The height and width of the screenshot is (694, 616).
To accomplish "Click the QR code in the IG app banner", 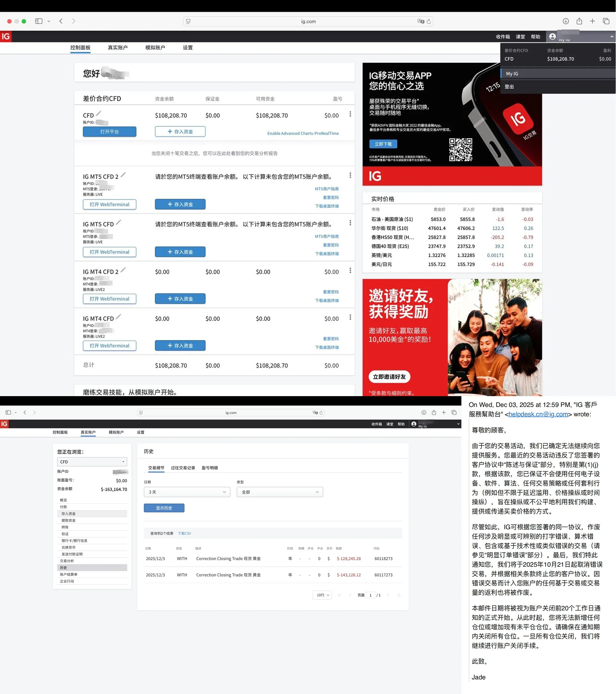I will [460, 149].
